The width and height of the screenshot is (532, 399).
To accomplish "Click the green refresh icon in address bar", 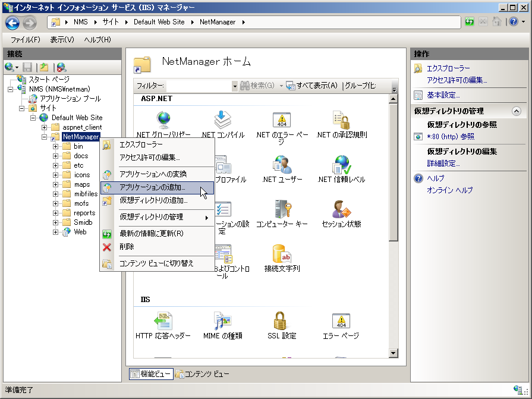I will (470, 22).
